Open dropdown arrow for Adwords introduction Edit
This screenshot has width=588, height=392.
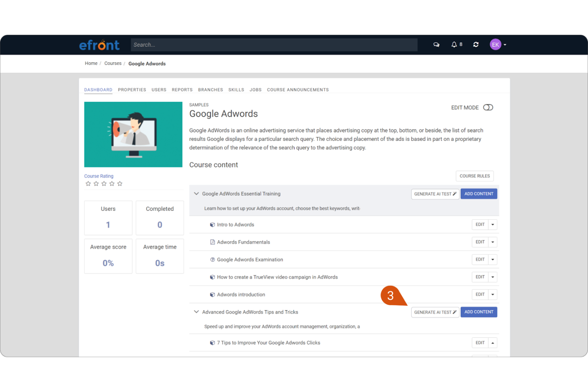[493, 295]
